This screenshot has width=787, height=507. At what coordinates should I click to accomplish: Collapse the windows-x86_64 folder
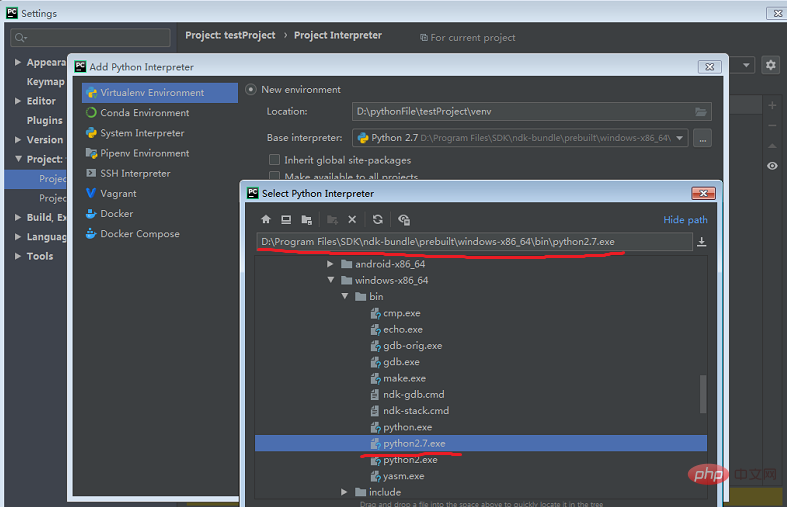[331, 281]
